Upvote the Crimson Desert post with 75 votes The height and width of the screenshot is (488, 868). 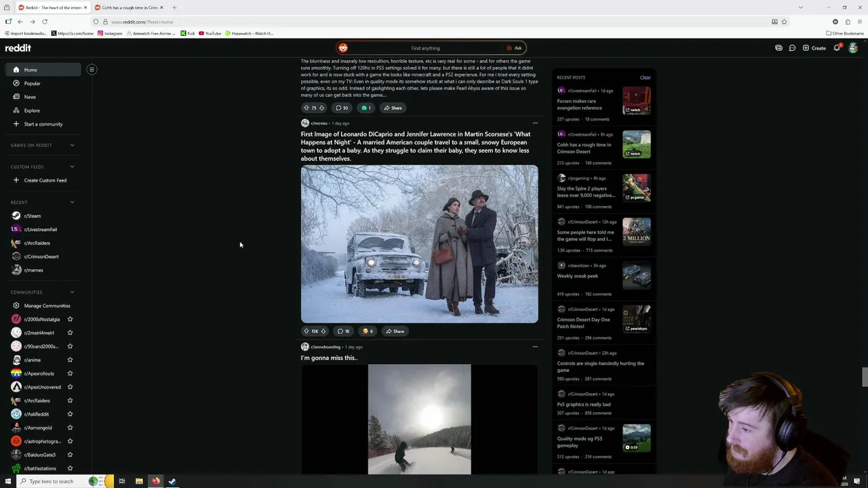(306, 108)
